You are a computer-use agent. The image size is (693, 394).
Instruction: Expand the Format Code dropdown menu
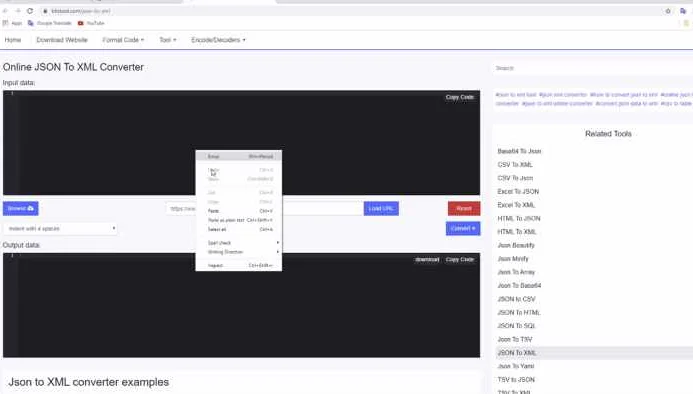coord(123,40)
